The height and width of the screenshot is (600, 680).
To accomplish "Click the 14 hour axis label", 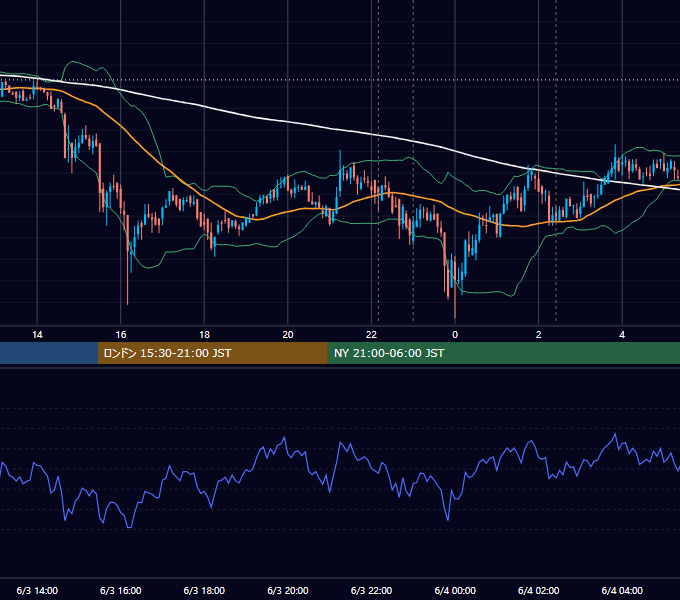I will point(37,335).
